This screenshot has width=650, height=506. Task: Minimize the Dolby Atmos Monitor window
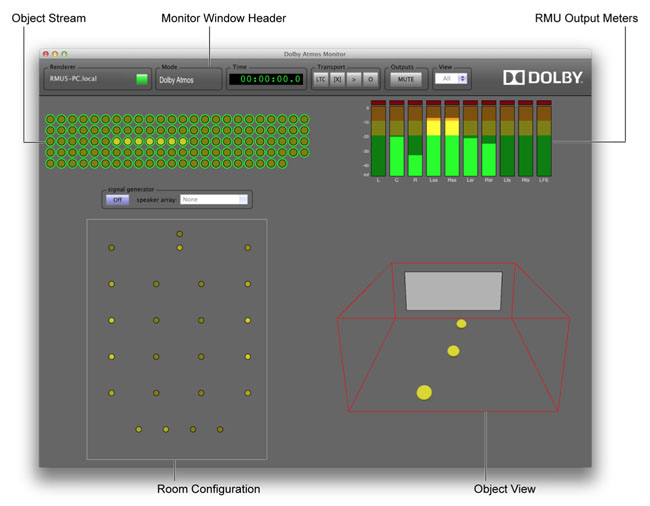tap(55, 54)
